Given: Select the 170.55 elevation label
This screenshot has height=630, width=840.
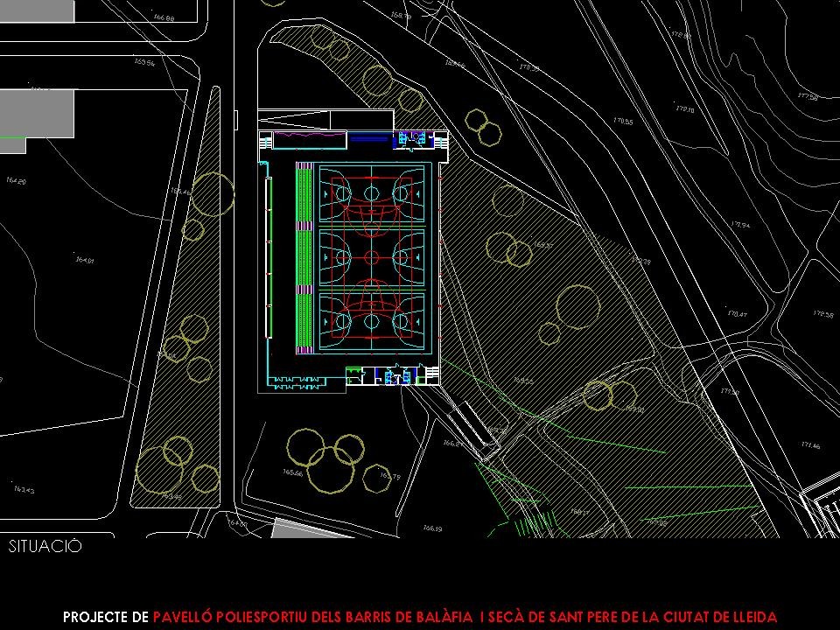Looking at the screenshot, I should click(623, 122).
